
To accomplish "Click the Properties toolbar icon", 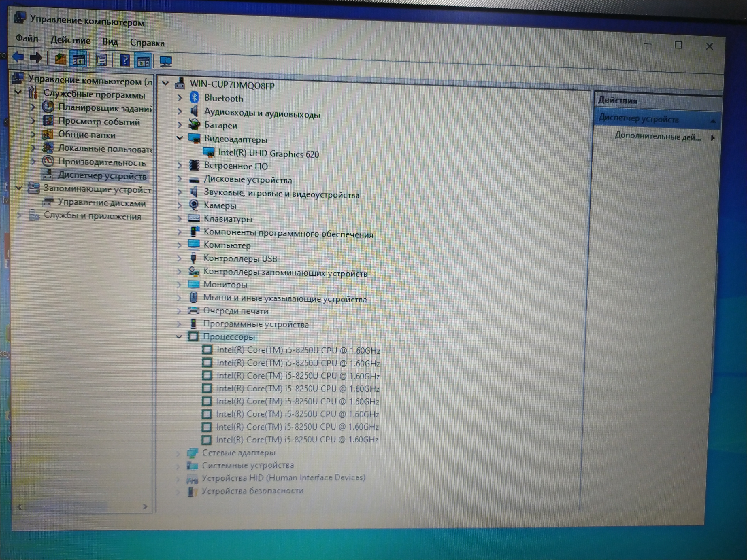I will pos(101,60).
